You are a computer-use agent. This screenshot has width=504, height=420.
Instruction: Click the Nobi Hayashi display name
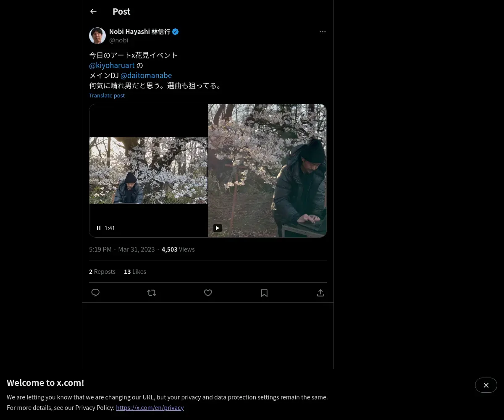point(140,31)
